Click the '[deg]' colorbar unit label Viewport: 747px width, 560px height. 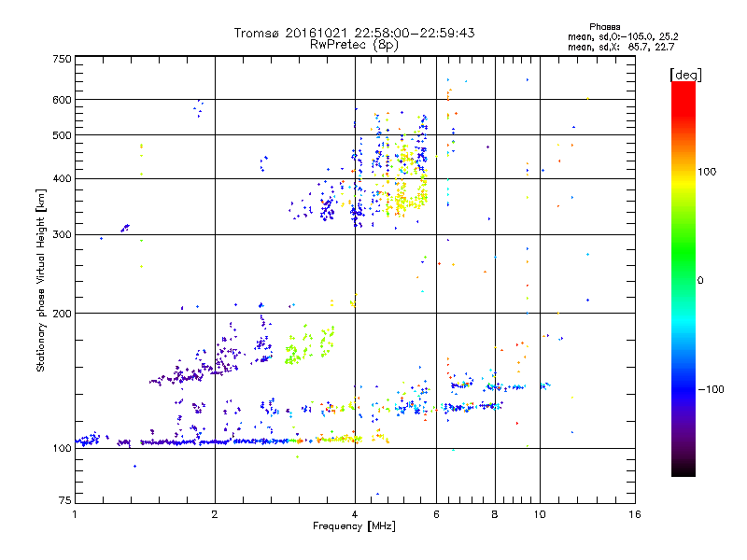click(x=685, y=75)
